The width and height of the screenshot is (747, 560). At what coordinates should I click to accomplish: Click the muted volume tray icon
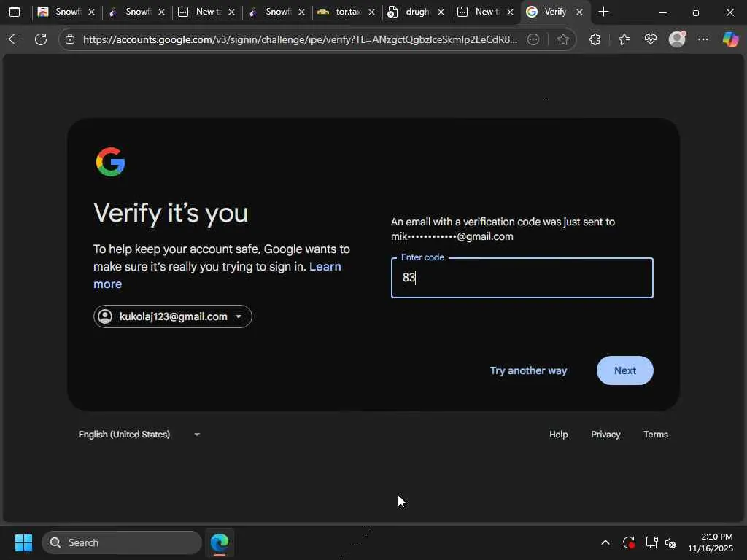tap(670, 542)
